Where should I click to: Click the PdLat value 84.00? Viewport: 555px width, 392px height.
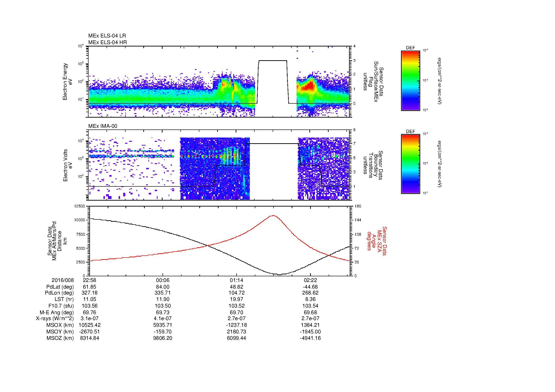point(163,287)
